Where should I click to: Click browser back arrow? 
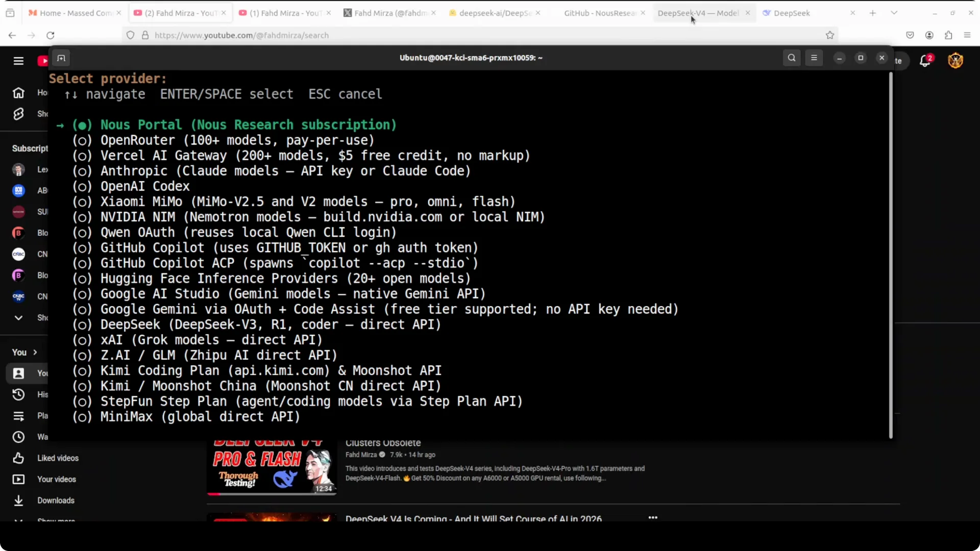(x=12, y=35)
